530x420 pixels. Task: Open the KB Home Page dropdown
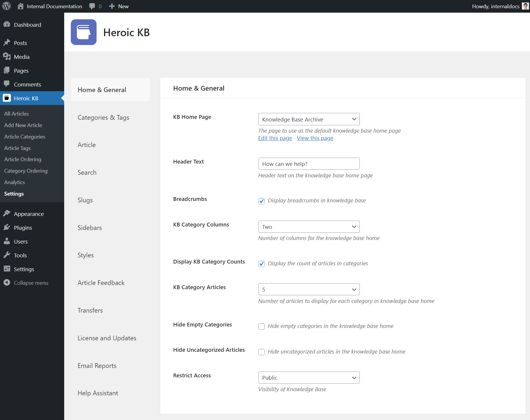309,119
